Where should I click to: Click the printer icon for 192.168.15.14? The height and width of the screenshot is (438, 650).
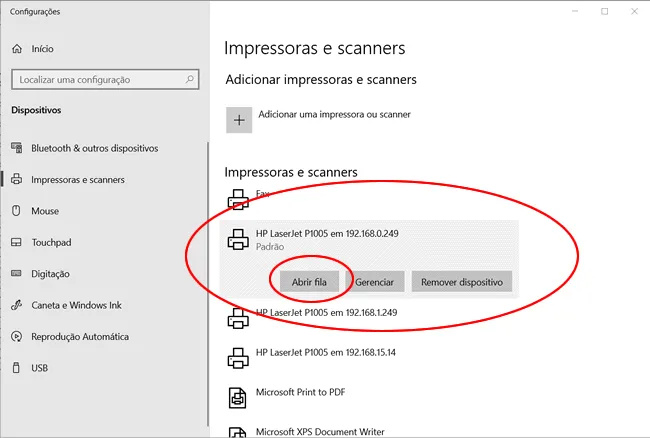tap(238, 358)
